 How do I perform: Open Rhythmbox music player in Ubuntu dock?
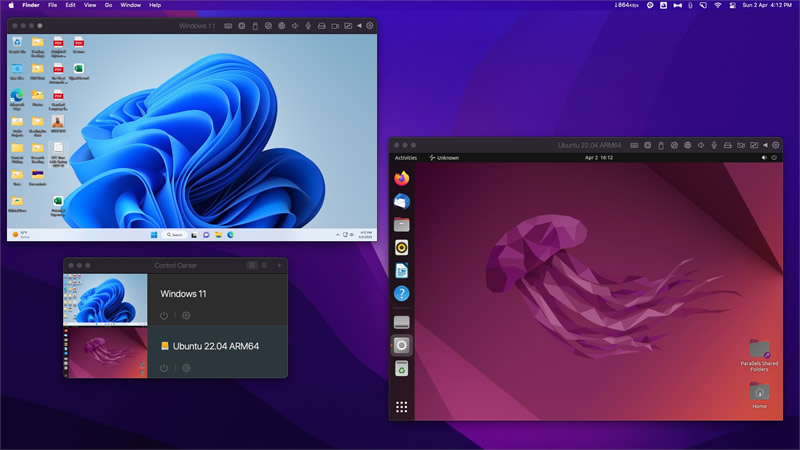(x=402, y=247)
